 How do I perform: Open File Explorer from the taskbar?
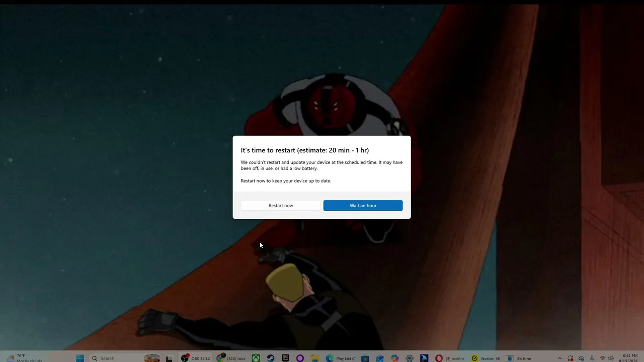314,358
